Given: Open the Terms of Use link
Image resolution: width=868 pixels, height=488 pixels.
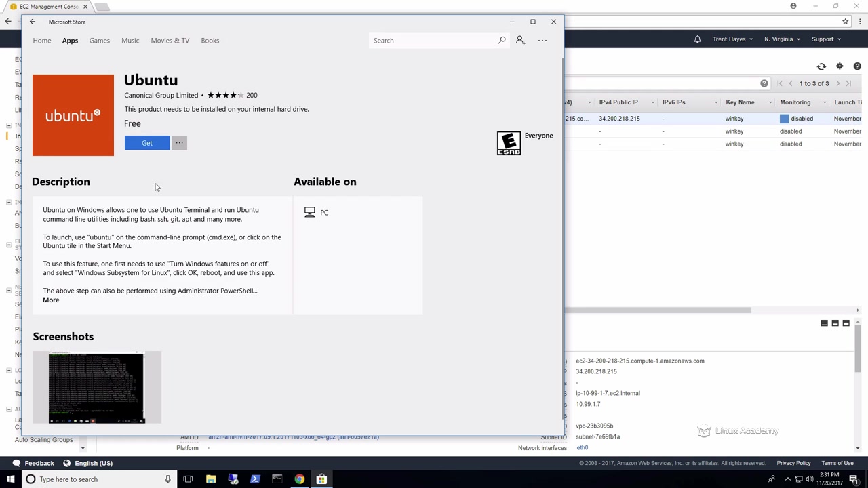Looking at the screenshot, I should (x=837, y=463).
